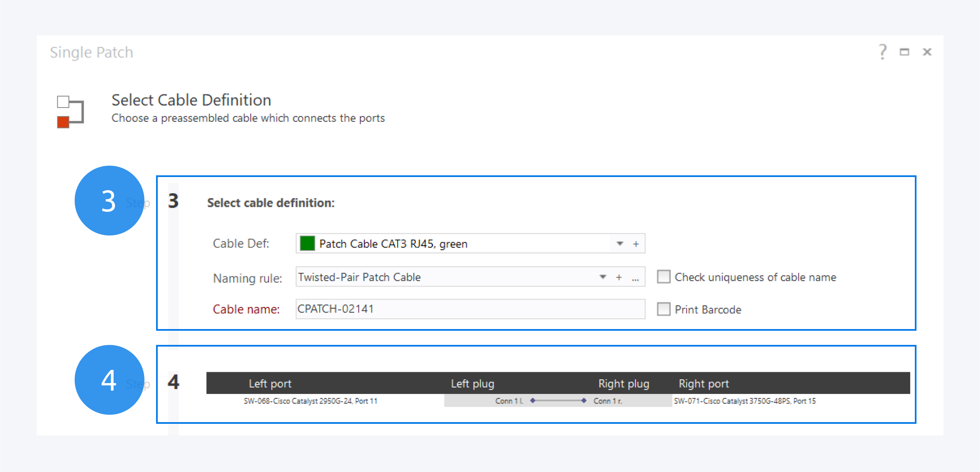Expand the Naming rule dropdown arrow
980x472 pixels.
[603, 277]
